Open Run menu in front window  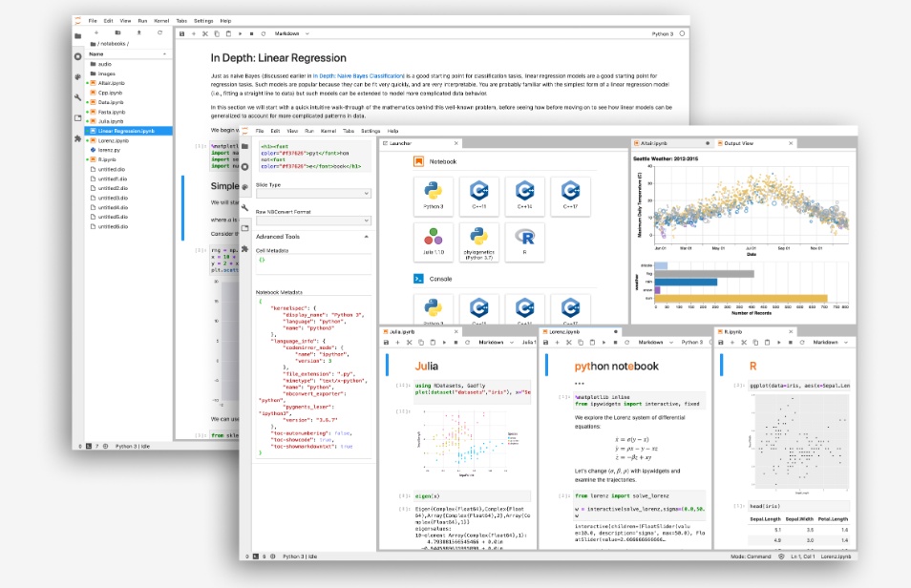(x=309, y=132)
